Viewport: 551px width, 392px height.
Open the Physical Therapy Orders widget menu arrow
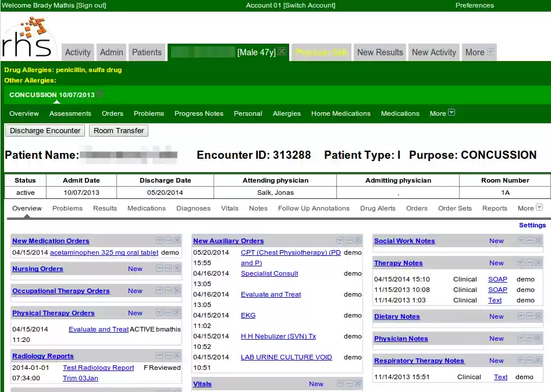[x=159, y=313]
